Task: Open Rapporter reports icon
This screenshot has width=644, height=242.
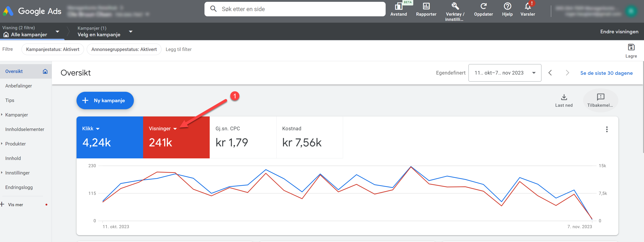Action: pos(426,7)
